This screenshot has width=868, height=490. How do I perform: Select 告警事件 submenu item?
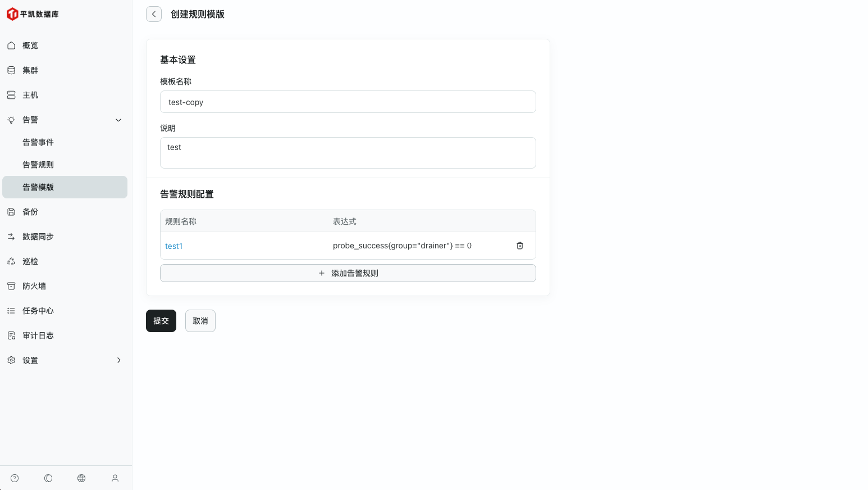pyautogui.click(x=38, y=142)
